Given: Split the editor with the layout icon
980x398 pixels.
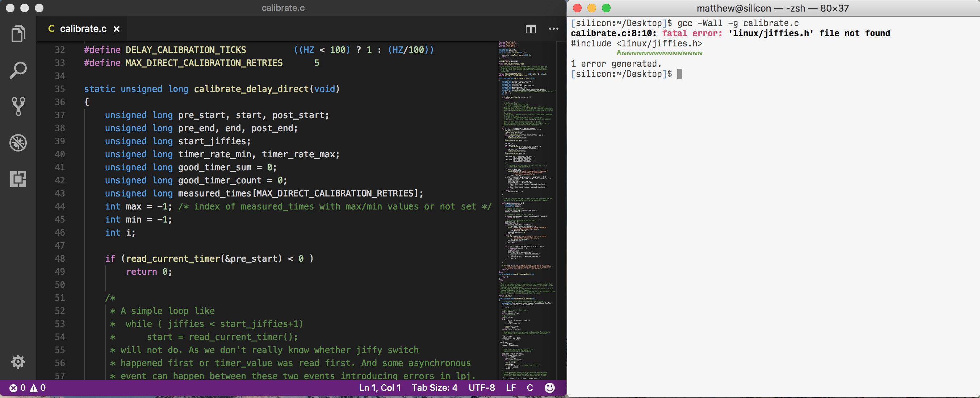Looking at the screenshot, I should click(x=531, y=29).
